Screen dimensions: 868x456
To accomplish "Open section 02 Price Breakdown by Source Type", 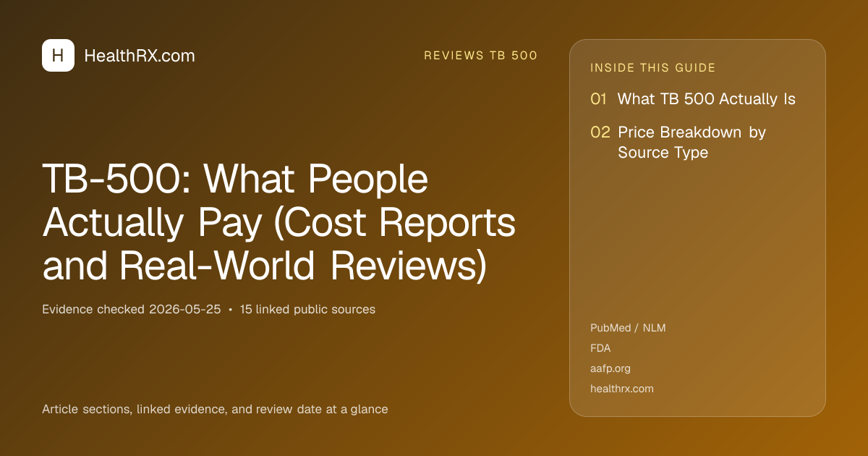I will pos(678,142).
